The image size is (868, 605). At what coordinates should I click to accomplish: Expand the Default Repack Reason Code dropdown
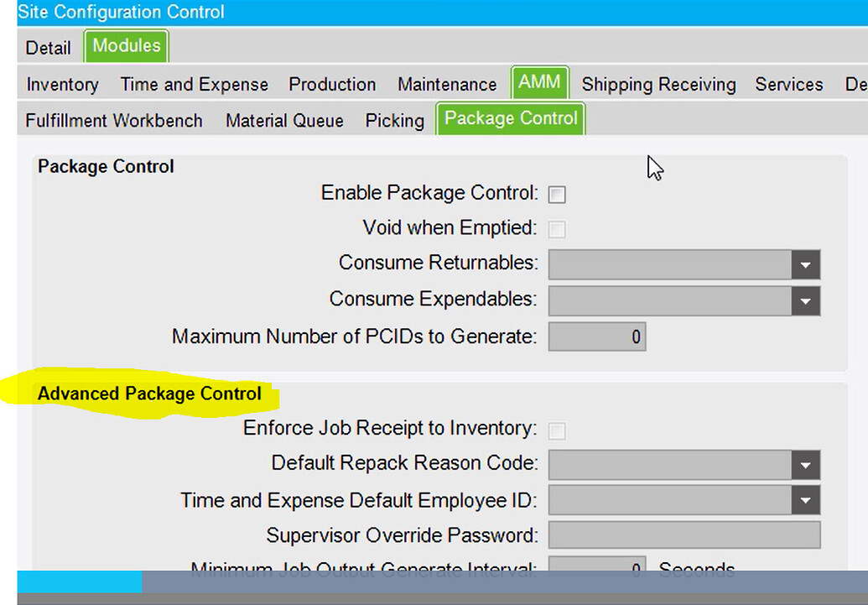point(805,465)
